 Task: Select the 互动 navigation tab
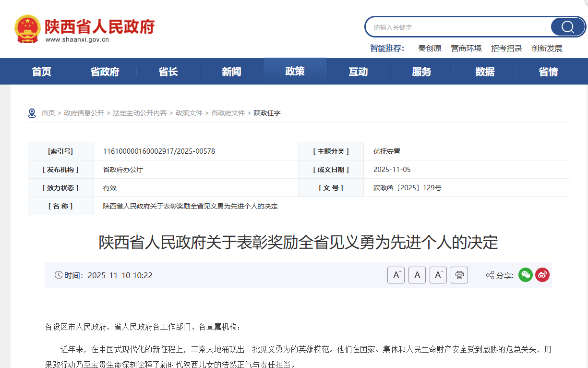pyautogui.click(x=358, y=72)
